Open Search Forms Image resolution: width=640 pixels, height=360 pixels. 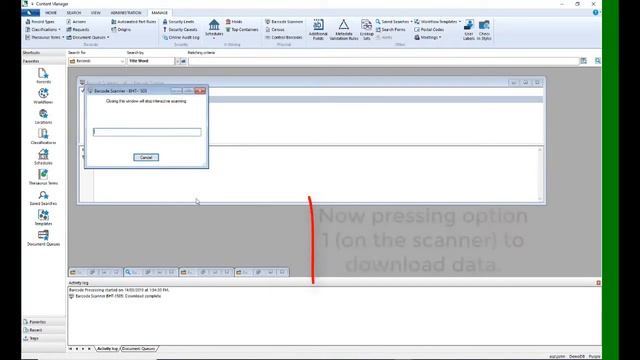(391, 29)
